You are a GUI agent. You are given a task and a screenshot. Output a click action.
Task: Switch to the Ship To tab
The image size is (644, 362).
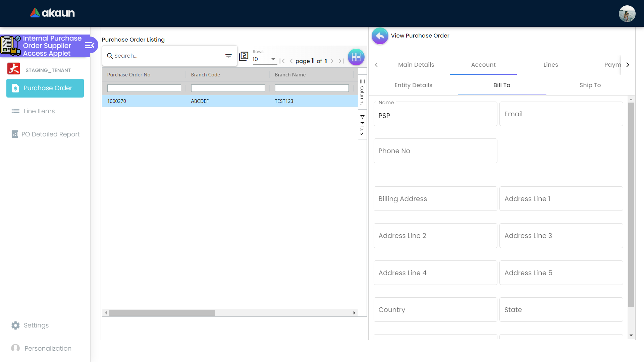point(590,85)
